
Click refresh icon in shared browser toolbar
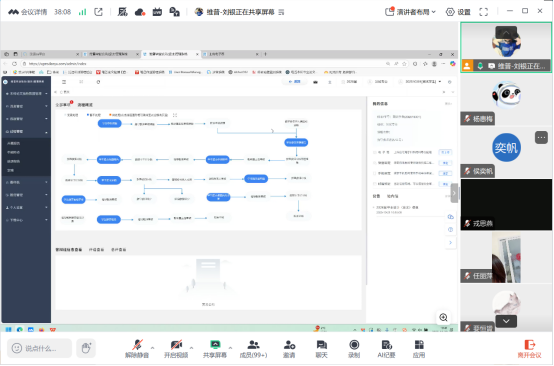click(14, 64)
